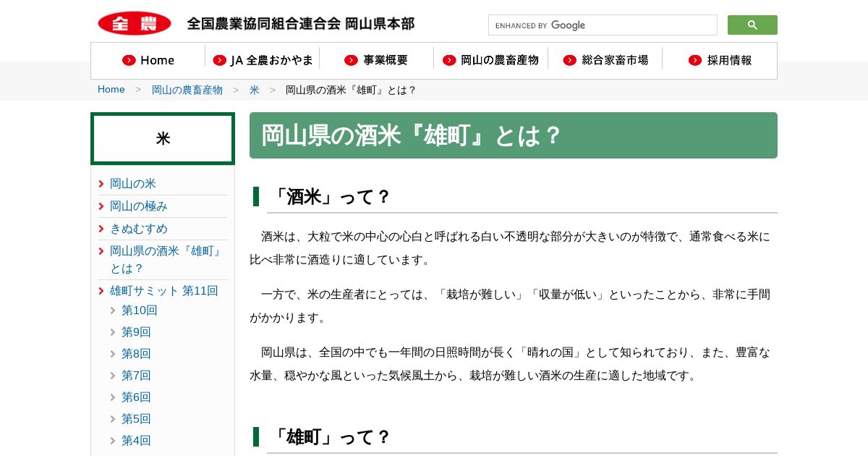
Task: Open 第10回 summit sub-link
Action: [140, 311]
